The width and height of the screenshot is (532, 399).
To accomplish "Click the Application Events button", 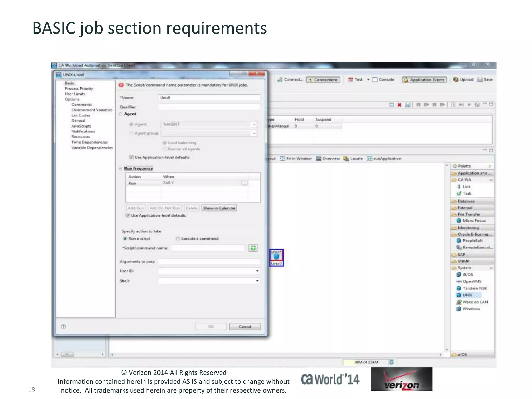I will click(424, 79).
